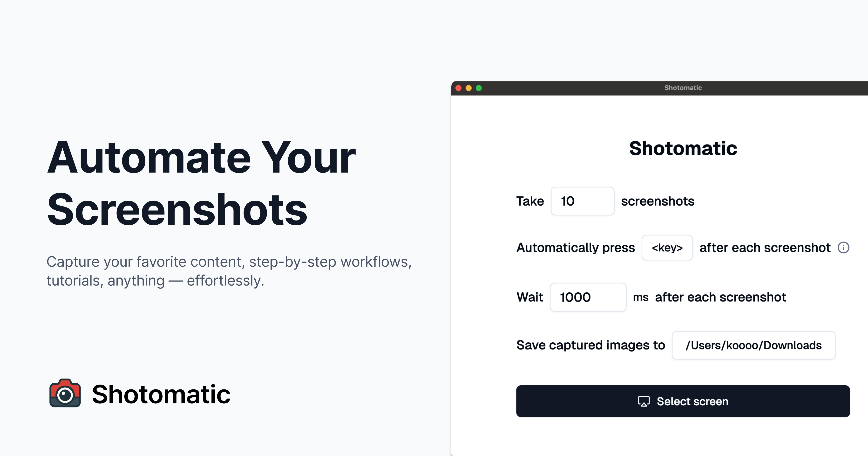Click the 'Take' label before the count field
The width and height of the screenshot is (868, 456).
530,201
